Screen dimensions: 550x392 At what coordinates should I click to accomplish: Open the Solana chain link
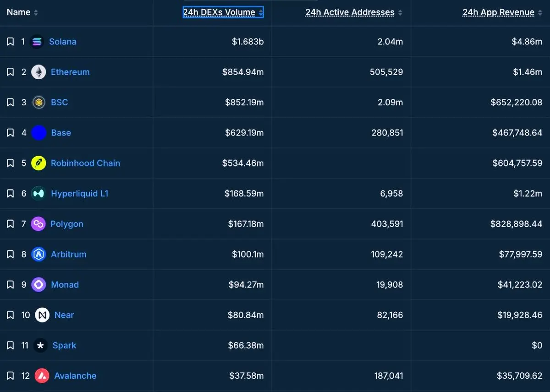[63, 42]
